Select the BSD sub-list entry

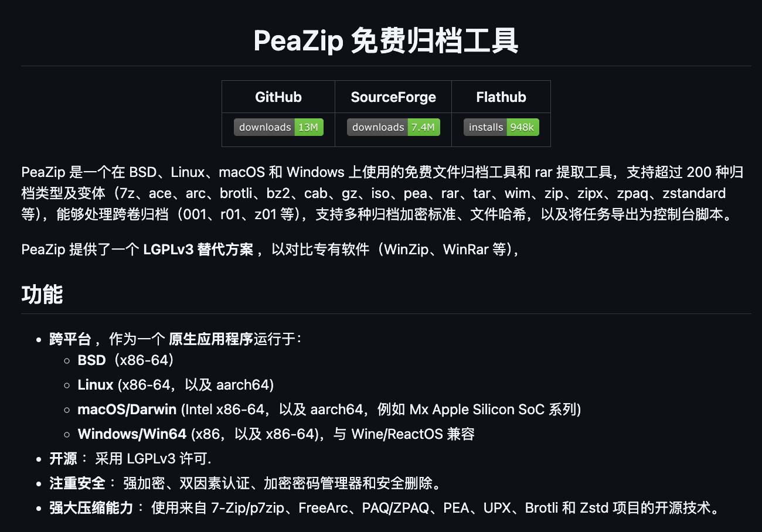click(92, 360)
